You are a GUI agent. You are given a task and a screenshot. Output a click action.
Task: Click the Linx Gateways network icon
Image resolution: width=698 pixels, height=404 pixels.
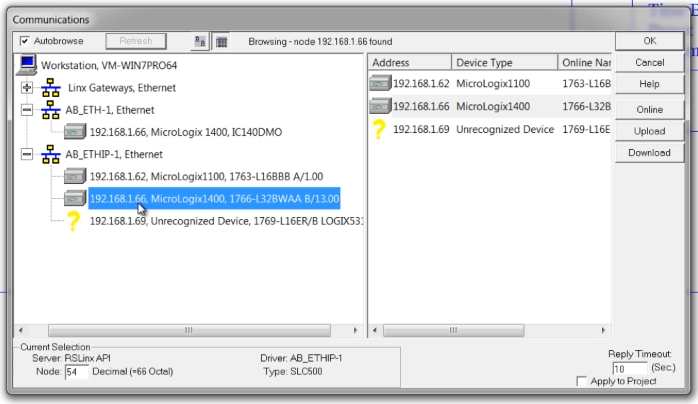[x=51, y=88]
